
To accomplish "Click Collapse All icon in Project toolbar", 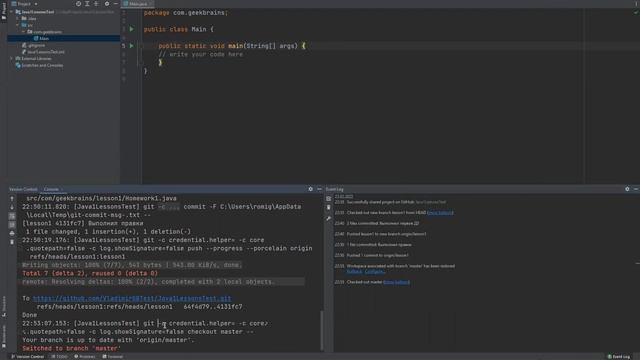I will pos(96,4).
